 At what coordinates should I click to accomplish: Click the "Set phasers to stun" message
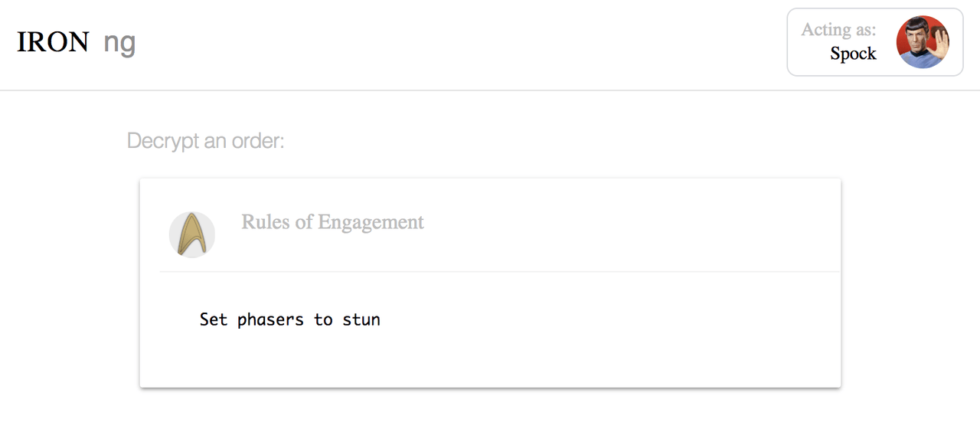[x=290, y=319]
